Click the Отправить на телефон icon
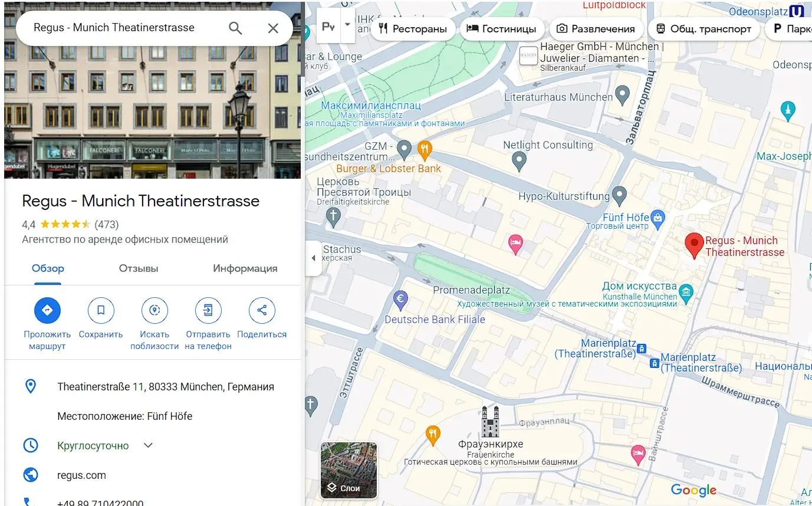 [208, 310]
